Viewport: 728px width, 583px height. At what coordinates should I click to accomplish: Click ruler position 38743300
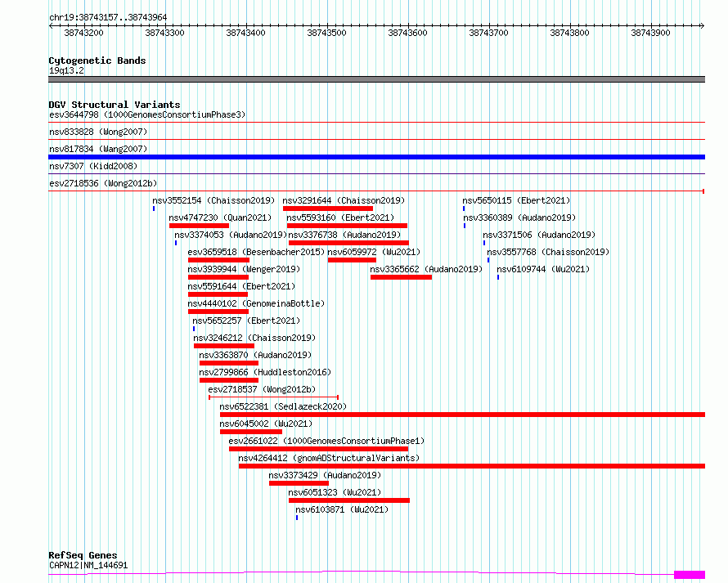point(164,33)
